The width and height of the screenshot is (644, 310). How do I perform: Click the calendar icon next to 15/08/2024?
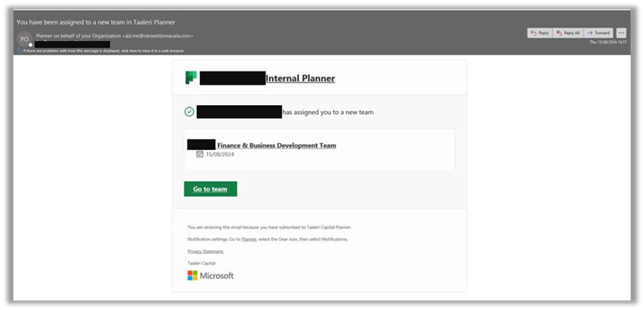point(199,154)
